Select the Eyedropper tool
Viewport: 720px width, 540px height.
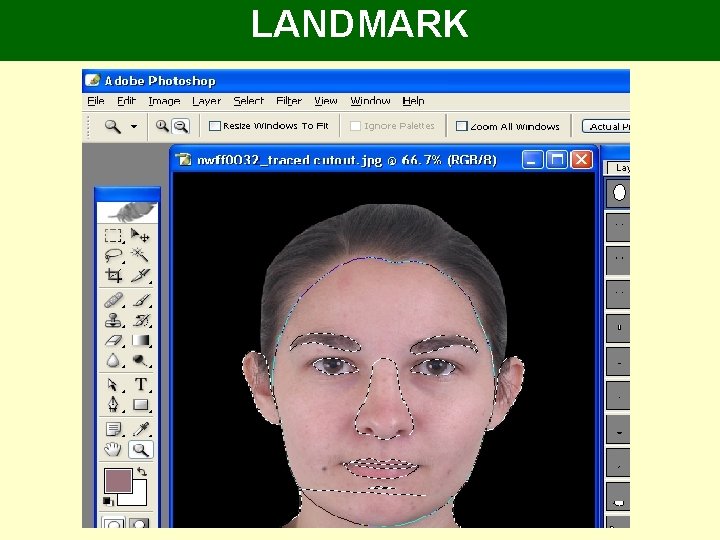click(x=140, y=429)
